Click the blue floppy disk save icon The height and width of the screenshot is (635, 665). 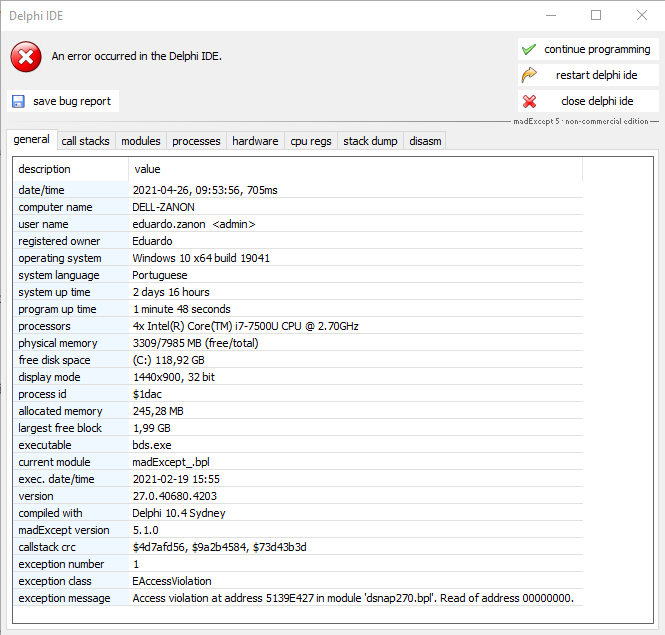click(x=18, y=101)
